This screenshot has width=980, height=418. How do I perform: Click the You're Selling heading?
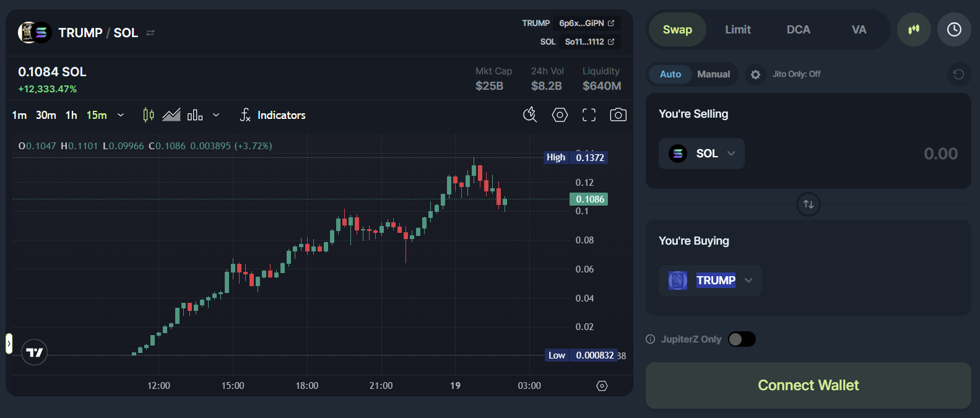pyautogui.click(x=693, y=114)
